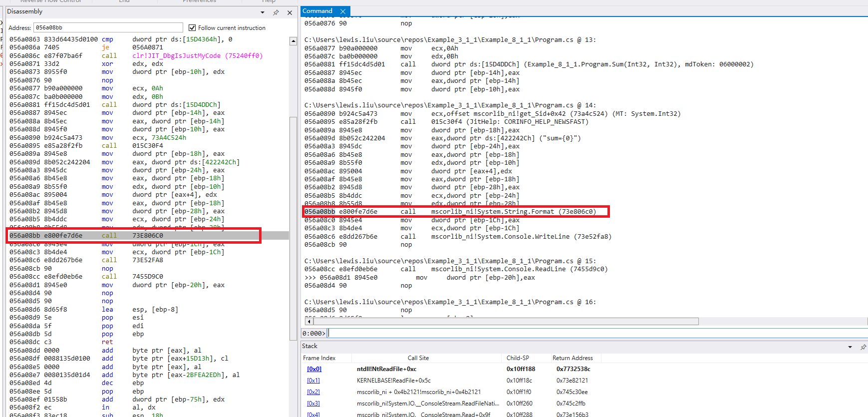This screenshot has height=417, width=868.
Task: Select the call 73E52FA8 row in Disassembly
Action: [x=149, y=260]
